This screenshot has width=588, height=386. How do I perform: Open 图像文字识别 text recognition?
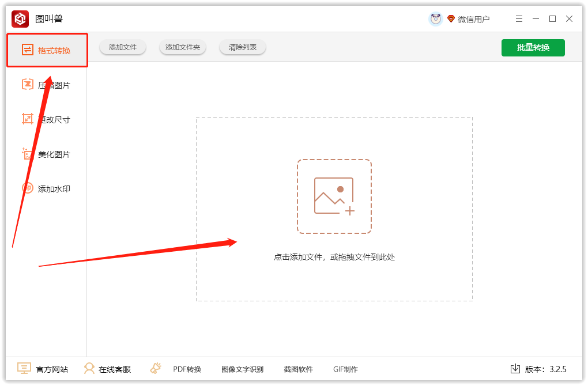click(242, 369)
